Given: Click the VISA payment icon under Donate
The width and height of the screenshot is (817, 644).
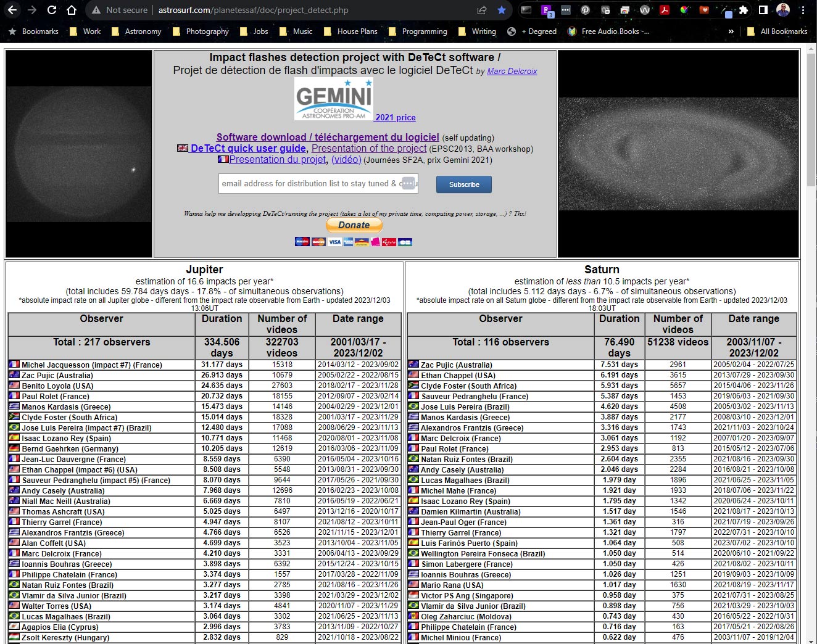Looking at the screenshot, I should click(x=334, y=242).
